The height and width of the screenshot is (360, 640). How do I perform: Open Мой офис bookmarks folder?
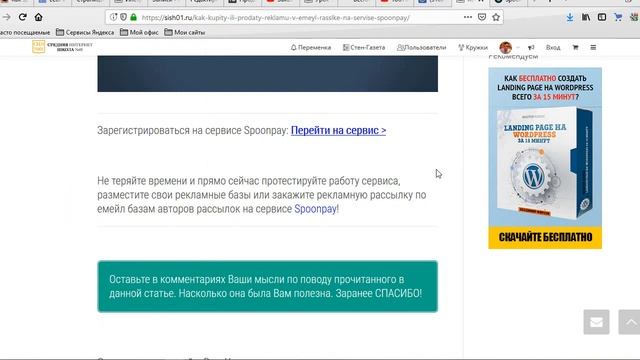tap(139, 32)
